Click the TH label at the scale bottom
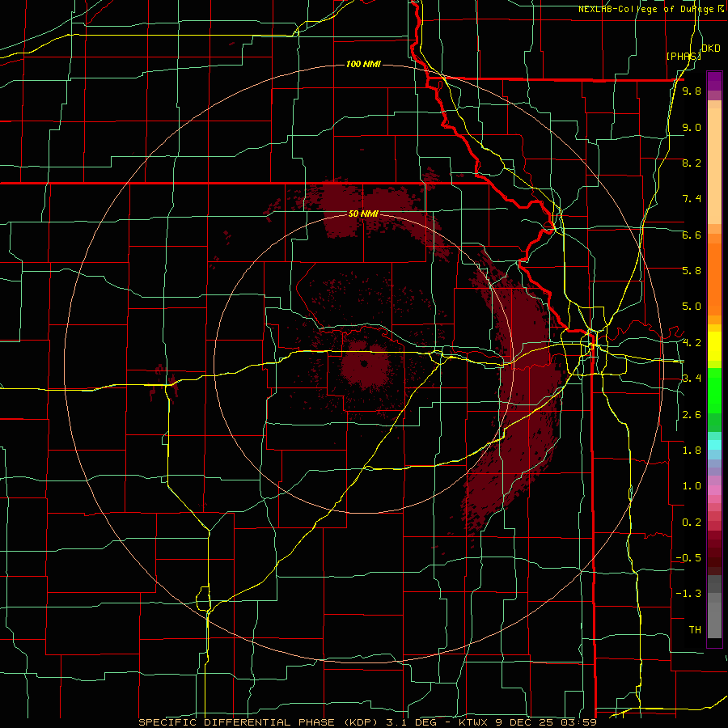The width and height of the screenshot is (728, 728). point(695,630)
